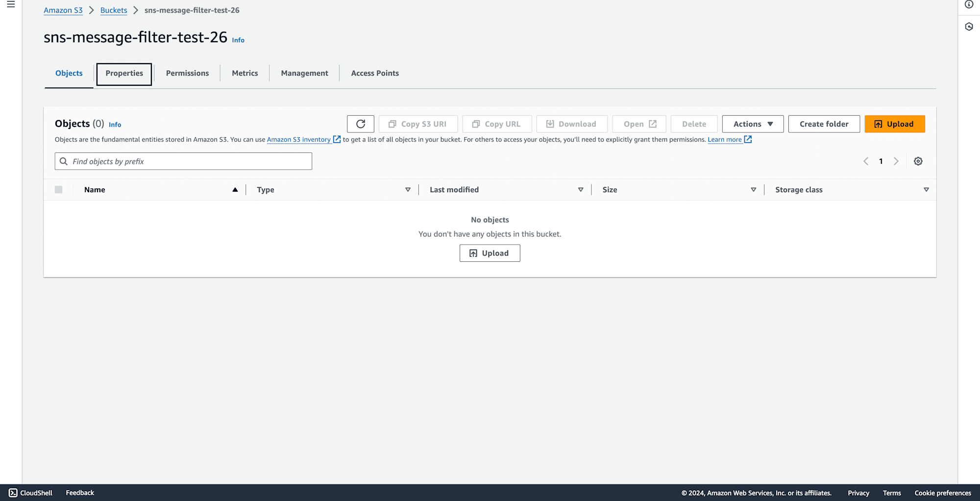
Task: Click the Copy URL button
Action: click(497, 124)
